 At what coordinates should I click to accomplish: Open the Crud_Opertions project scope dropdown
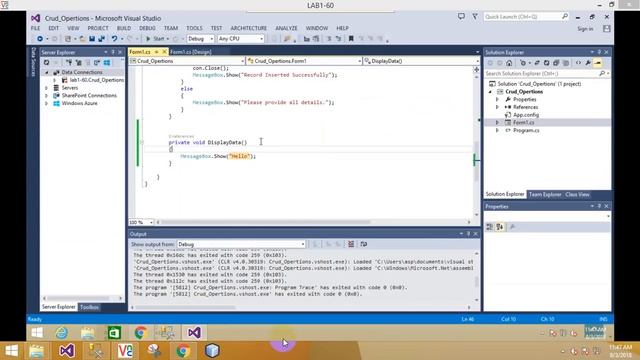click(187, 61)
